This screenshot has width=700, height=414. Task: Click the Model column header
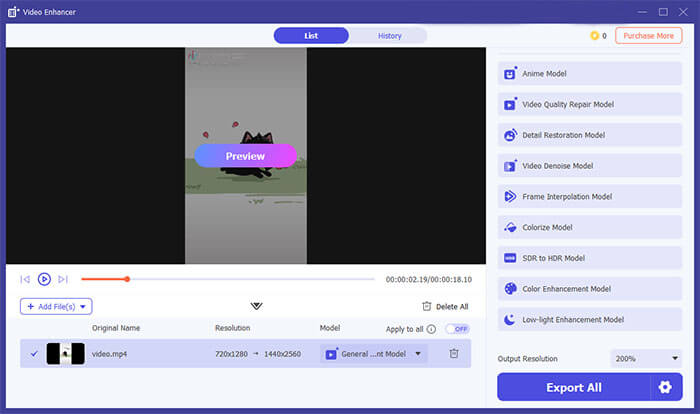(x=330, y=328)
